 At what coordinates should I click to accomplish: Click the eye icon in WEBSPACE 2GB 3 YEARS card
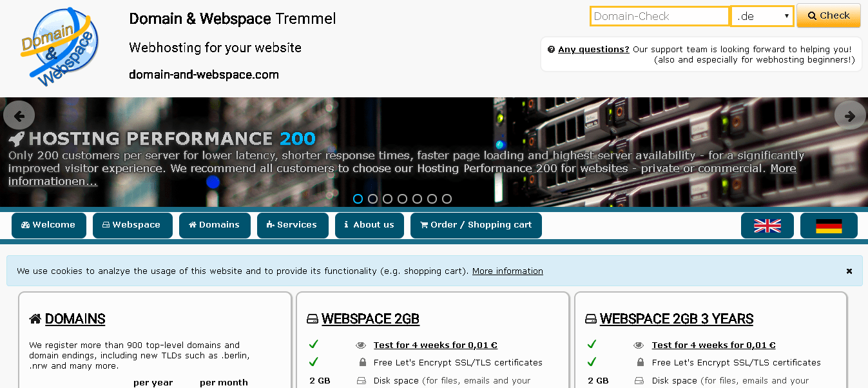(x=639, y=345)
